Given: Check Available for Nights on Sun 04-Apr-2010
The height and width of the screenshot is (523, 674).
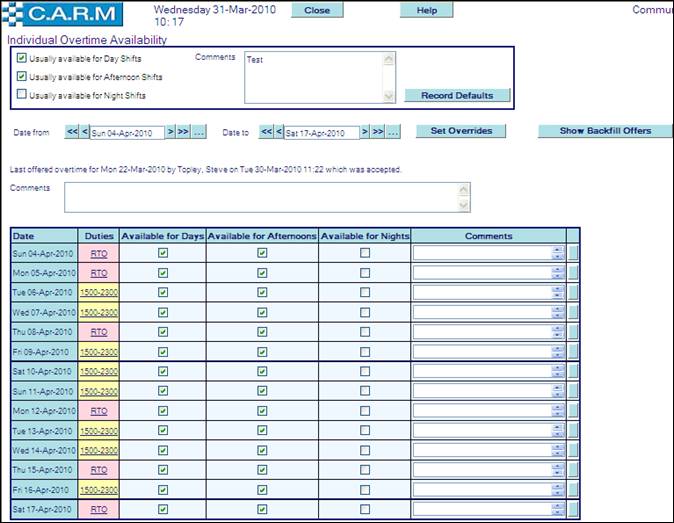Looking at the screenshot, I should coord(365,253).
